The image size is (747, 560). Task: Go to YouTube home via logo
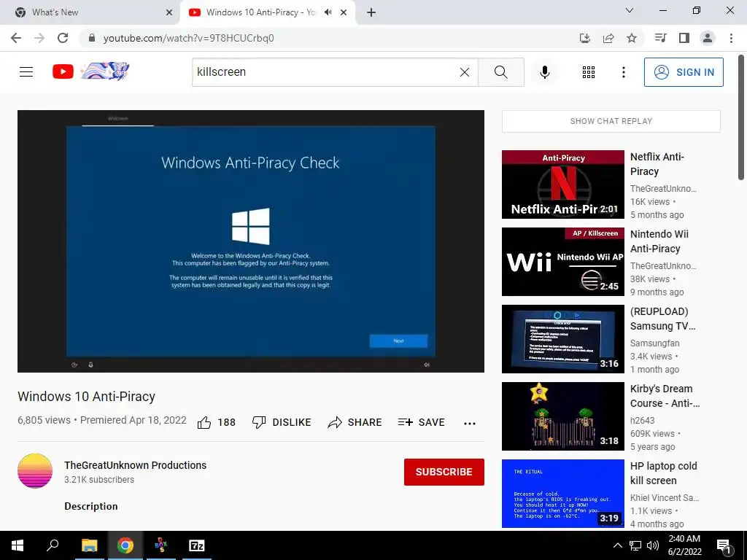[x=63, y=72]
